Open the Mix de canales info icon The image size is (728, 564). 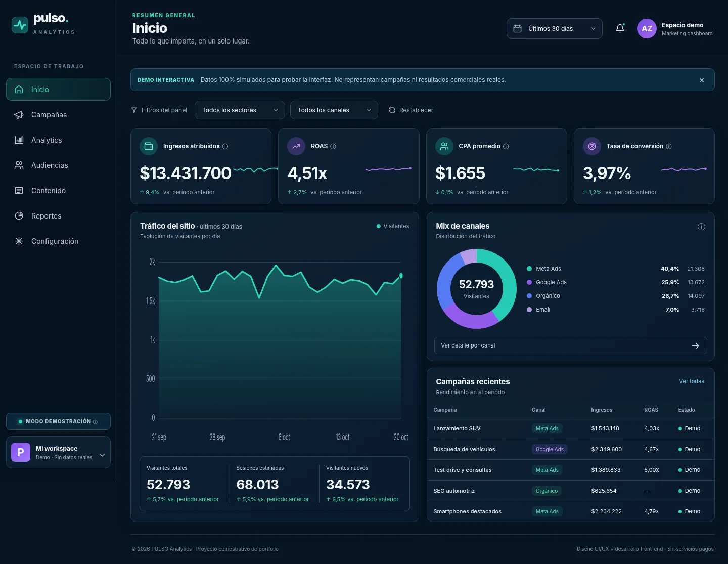coord(701,227)
